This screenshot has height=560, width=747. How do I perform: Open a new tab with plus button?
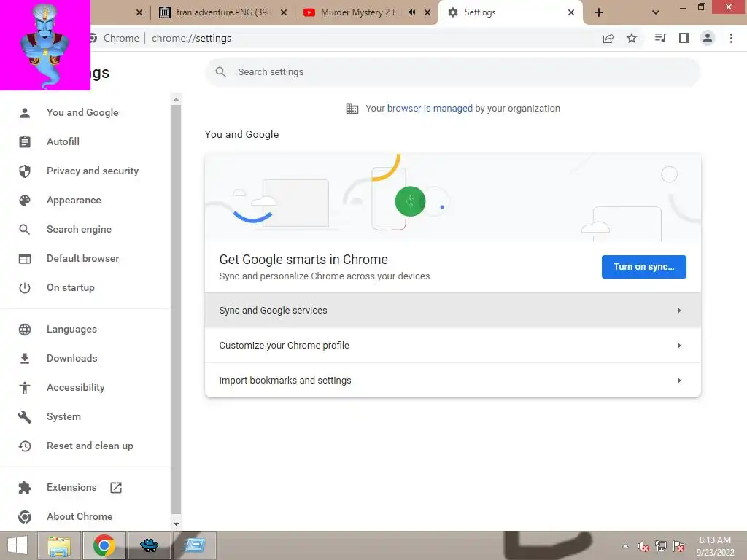click(599, 12)
